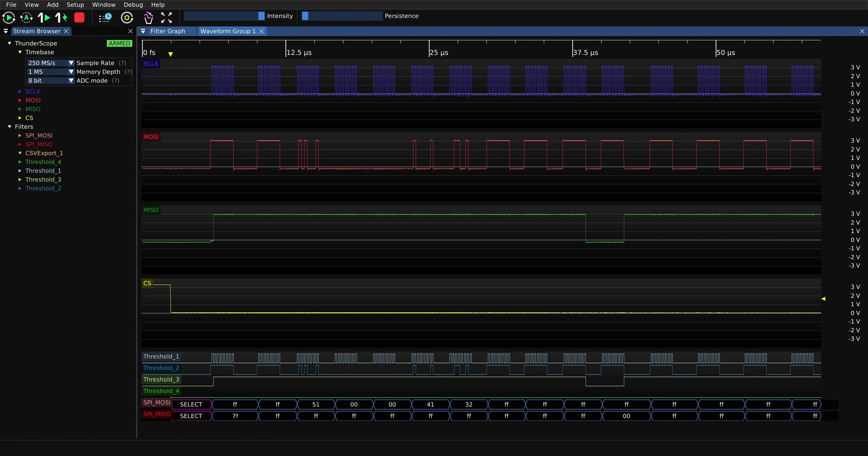Click the MISO waveform channel label
Image resolution: width=868 pixels, height=456 pixels.
(151, 210)
